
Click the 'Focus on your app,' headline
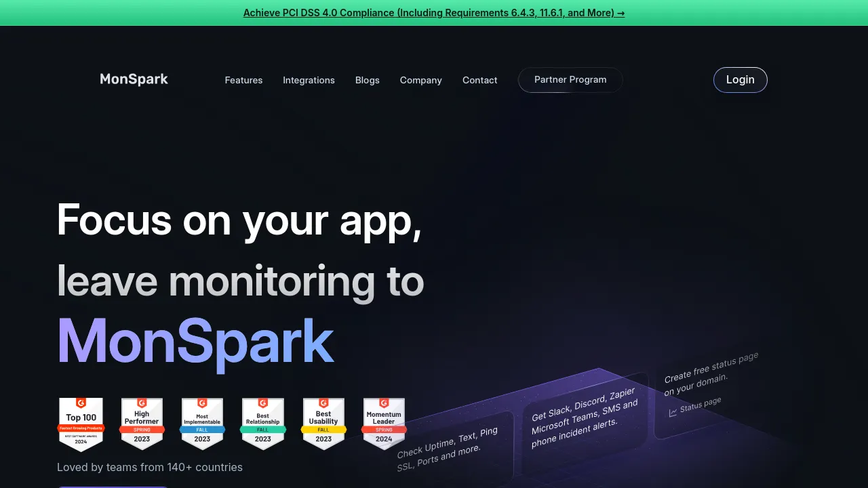(239, 220)
